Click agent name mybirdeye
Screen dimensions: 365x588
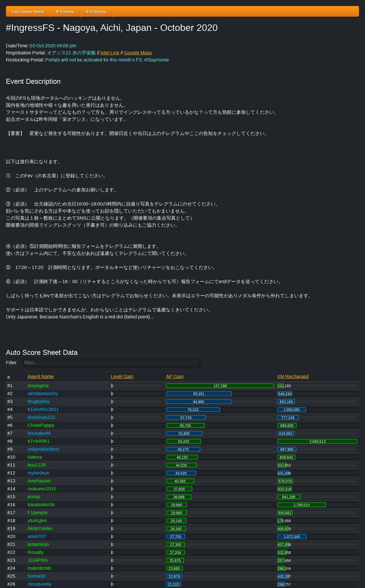38,473
